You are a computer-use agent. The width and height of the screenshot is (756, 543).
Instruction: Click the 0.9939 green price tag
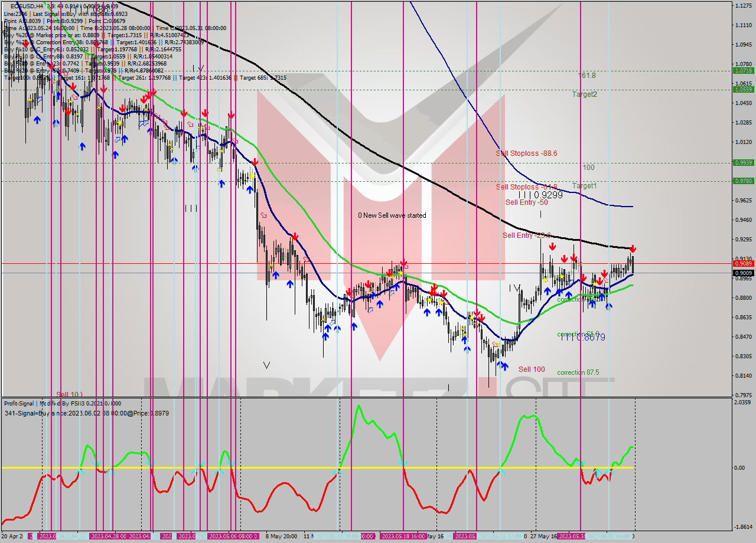(x=743, y=162)
